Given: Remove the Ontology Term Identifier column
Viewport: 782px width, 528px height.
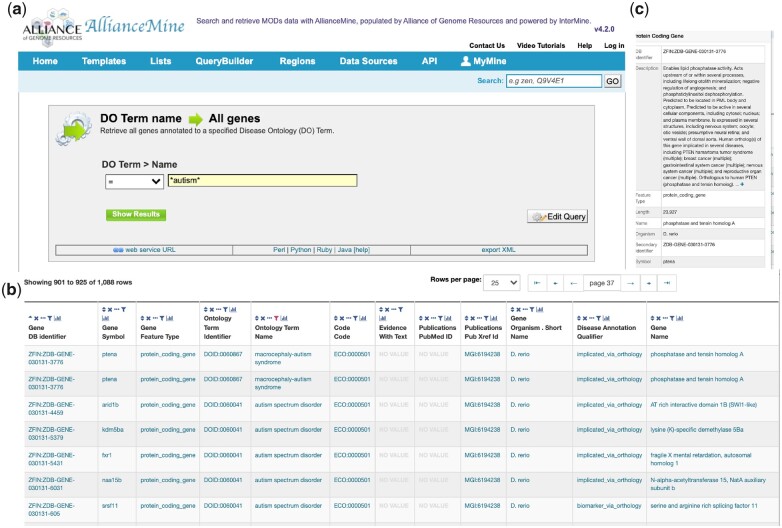Looking at the screenshot, I should 212,310.
